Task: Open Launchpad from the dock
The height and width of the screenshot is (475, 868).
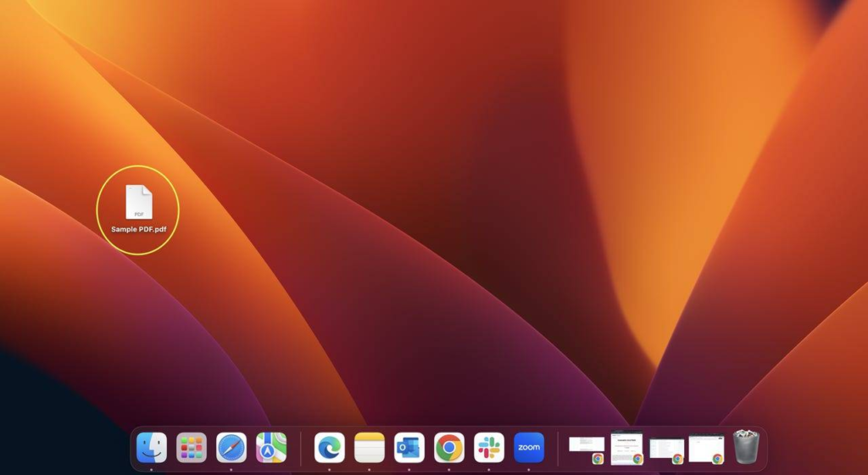Action: pos(192,447)
